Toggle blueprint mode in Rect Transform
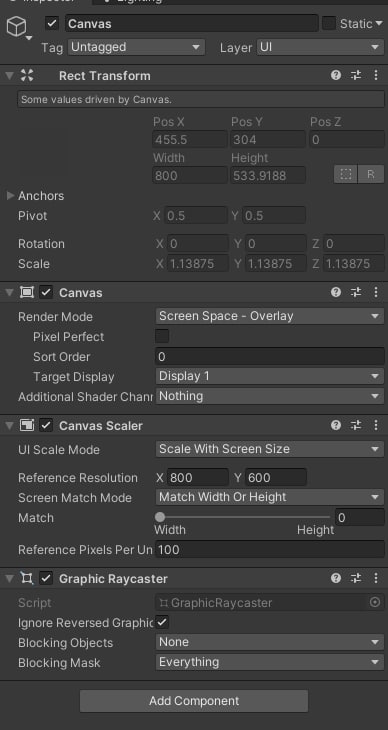The image size is (388, 730). click(x=346, y=174)
